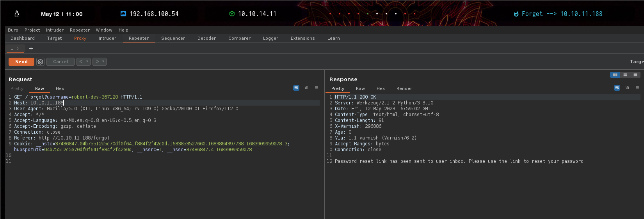The width and height of the screenshot is (644, 219).
Task: Go back to previous request in history
Action: [x=81, y=62]
